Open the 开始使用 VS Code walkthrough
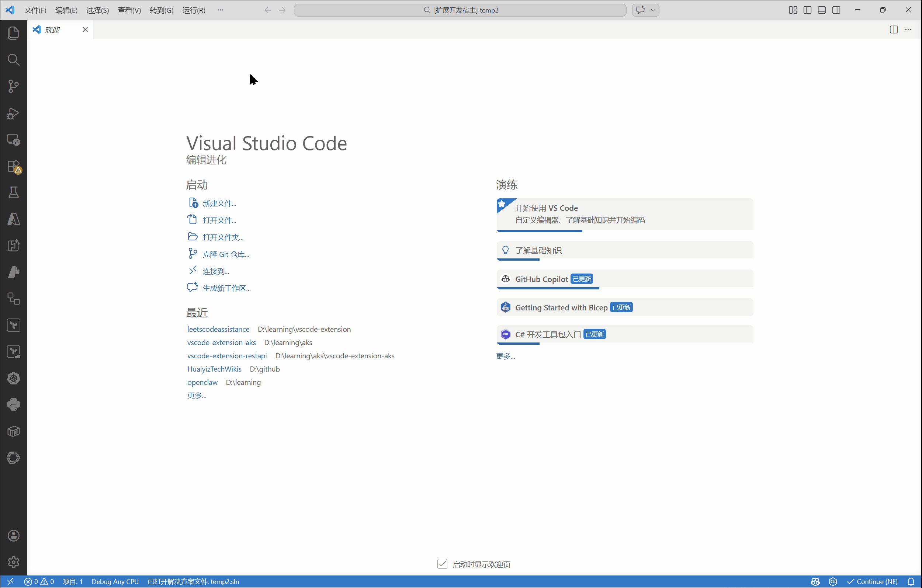Image resolution: width=922 pixels, height=588 pixels. coord(625,215)
